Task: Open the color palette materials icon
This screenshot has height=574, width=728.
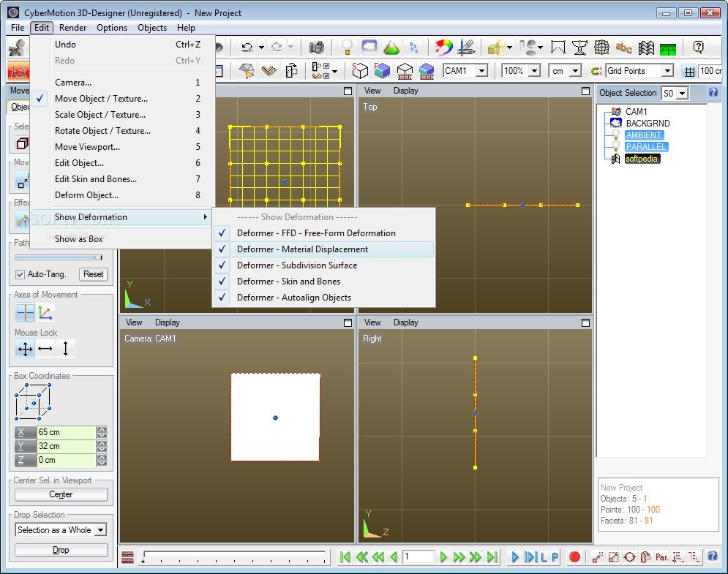Action: (443, 48)
